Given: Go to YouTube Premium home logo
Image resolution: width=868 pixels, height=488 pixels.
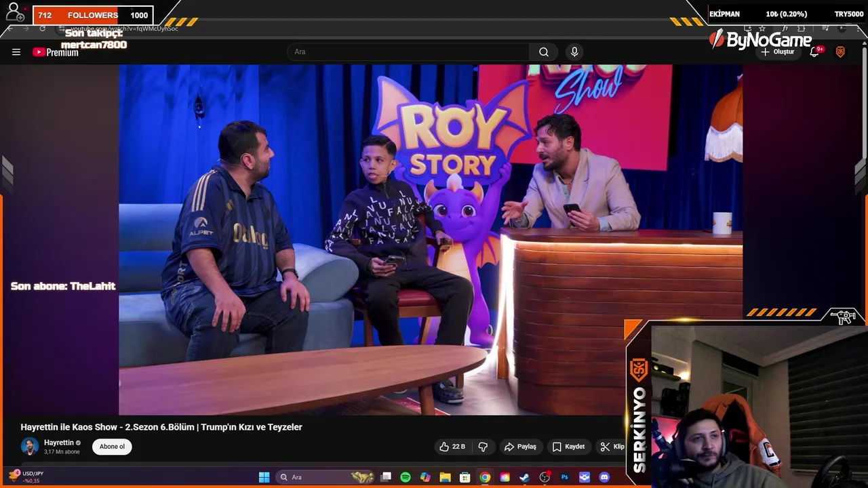Looking at the screenshot, I should (x=56, y=52).
